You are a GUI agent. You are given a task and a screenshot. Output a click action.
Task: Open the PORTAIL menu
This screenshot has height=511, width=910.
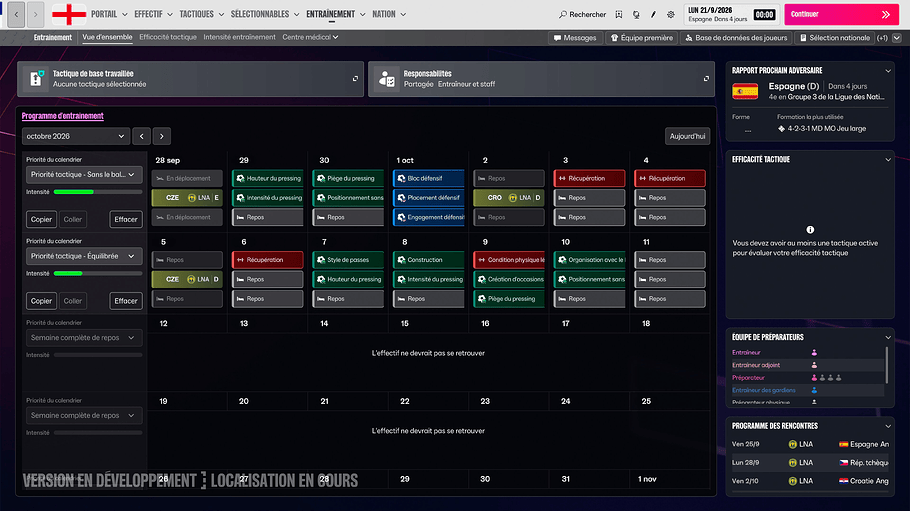pos(109,14)
